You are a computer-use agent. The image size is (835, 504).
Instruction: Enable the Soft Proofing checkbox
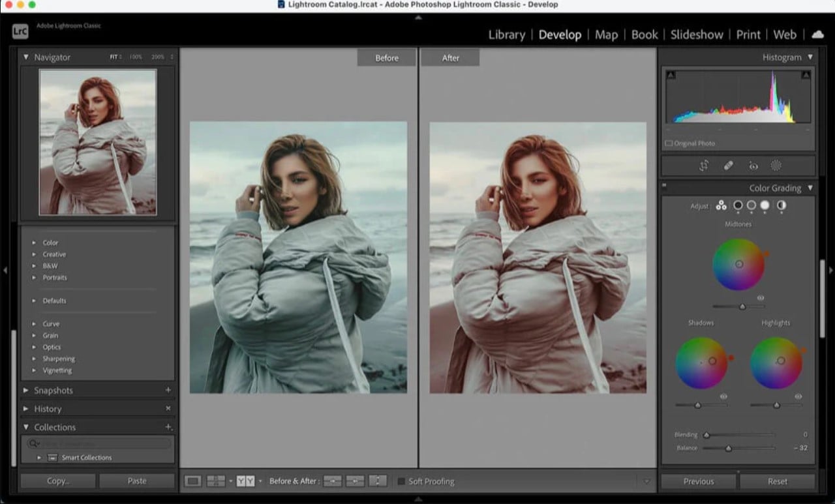(x=402, y=482)
